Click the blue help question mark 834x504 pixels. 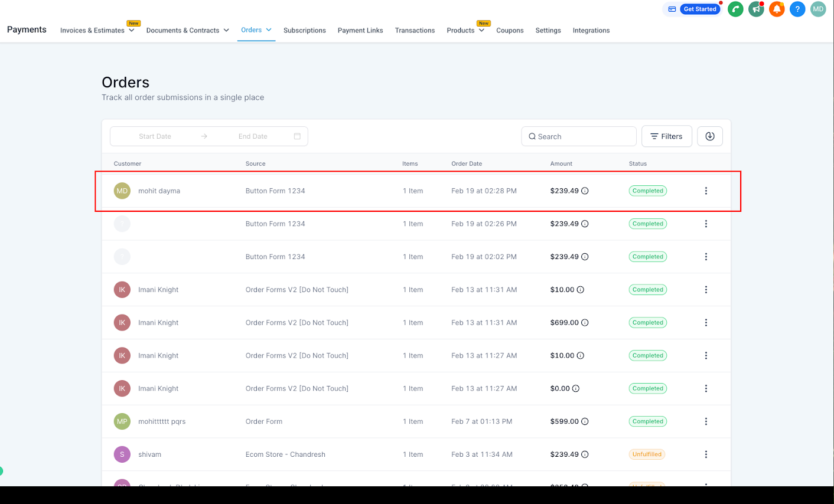point(797,9)
